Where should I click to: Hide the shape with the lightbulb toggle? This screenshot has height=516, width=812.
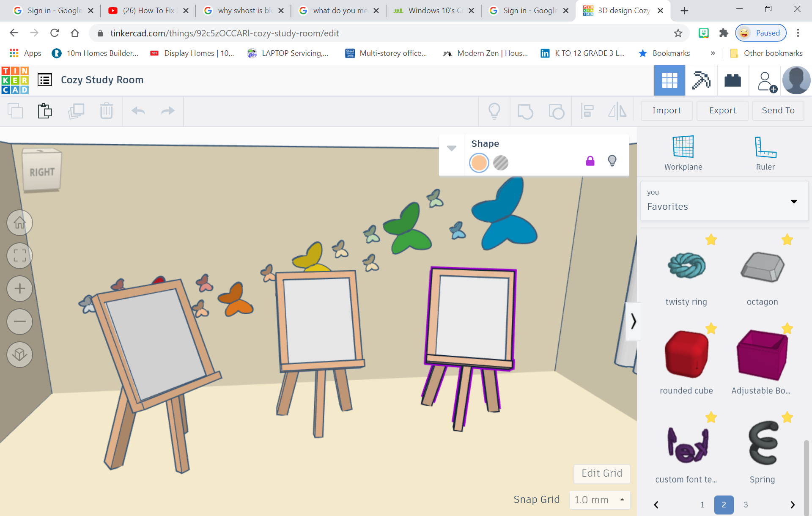tap(612, 161)
